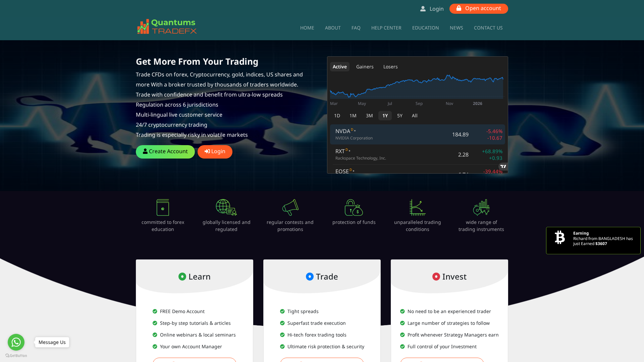Click the contests and promotions megaphone icon
The height and width of the screenshot is (362, 644).
290,207
